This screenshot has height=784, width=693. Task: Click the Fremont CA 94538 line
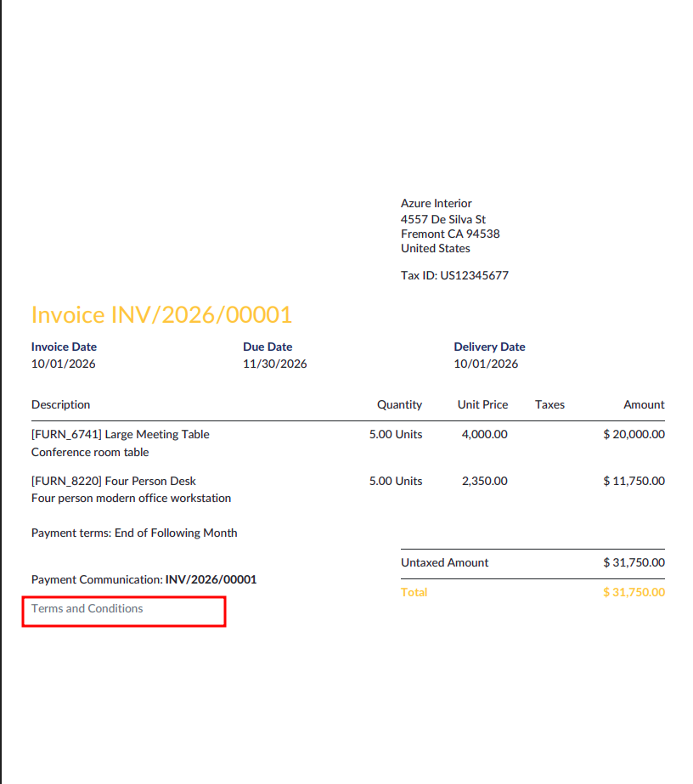450,234
